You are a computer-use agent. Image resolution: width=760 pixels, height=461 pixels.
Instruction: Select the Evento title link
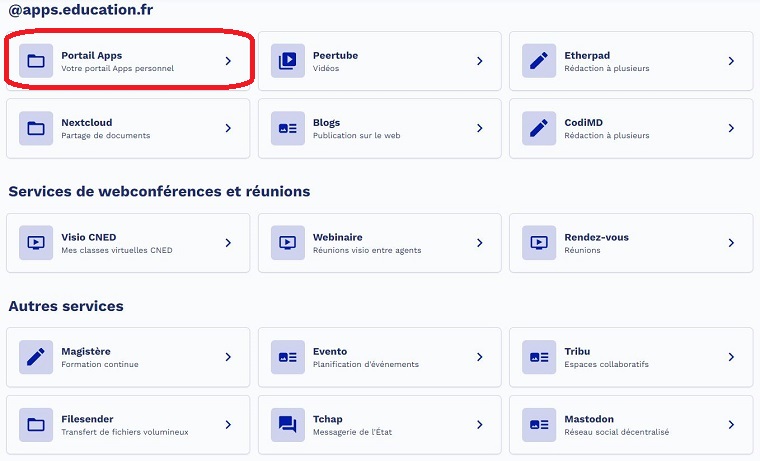click(330, 351)
